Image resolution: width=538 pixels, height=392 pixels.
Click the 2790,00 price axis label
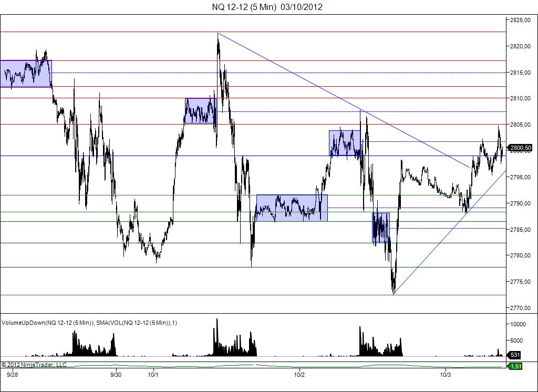[521, 203]
